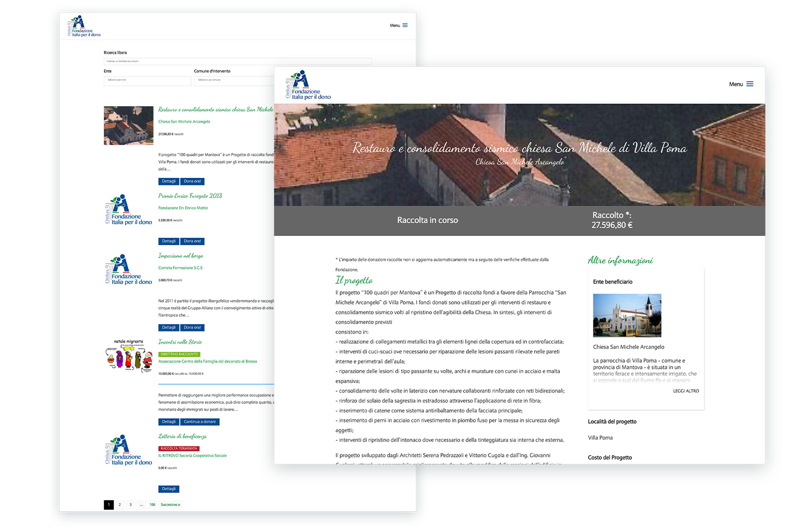Open the Ente dropdown selector

147,80
